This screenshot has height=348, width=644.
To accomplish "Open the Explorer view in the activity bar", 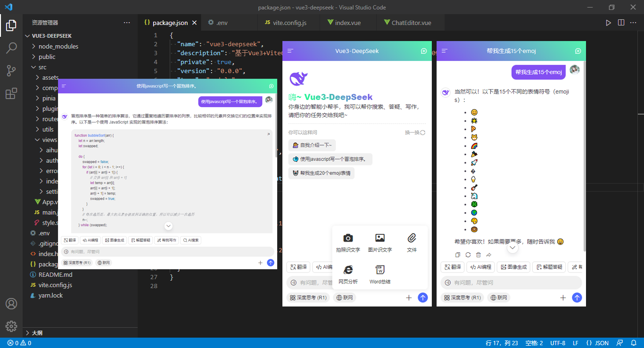I will pos(11,25).
